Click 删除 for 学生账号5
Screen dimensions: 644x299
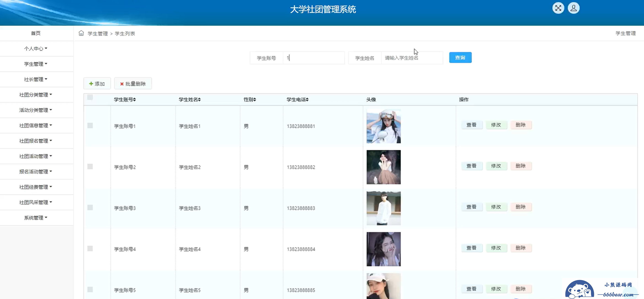[x=521, y=289]
